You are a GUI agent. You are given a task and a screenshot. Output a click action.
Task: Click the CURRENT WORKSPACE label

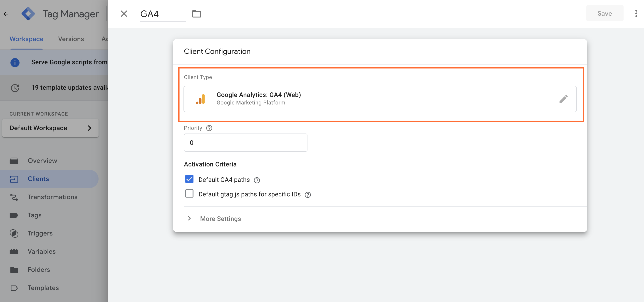coord(39,114)
